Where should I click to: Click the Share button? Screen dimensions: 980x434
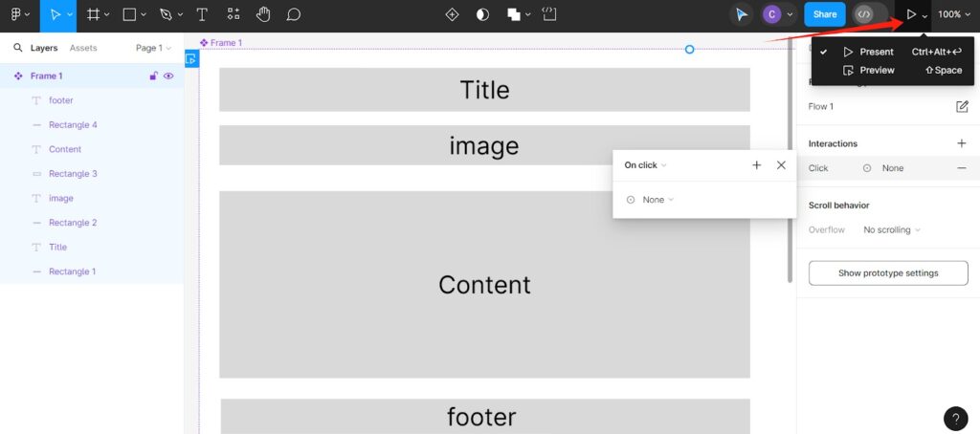point(824,14)
